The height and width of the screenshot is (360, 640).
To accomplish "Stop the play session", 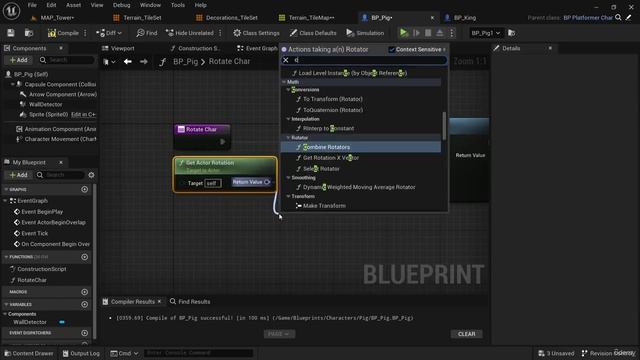I will [x=428, y=33].
